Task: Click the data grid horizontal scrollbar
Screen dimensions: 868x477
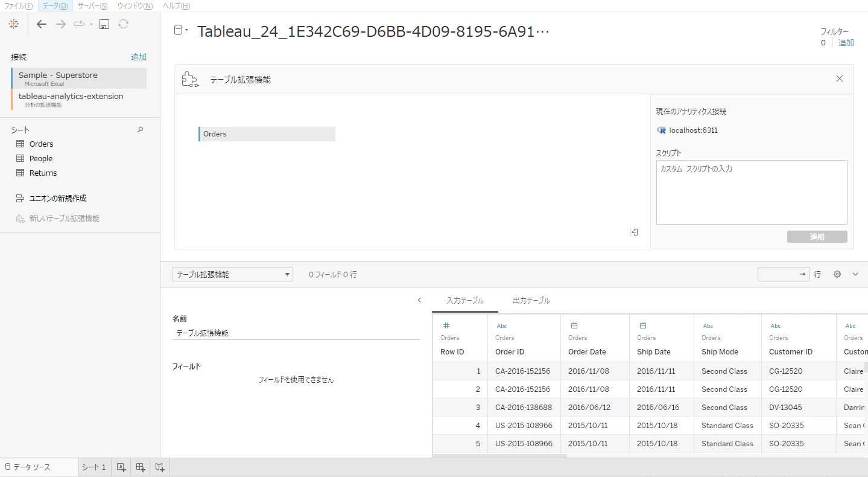Action: click(x=500, y=455)
